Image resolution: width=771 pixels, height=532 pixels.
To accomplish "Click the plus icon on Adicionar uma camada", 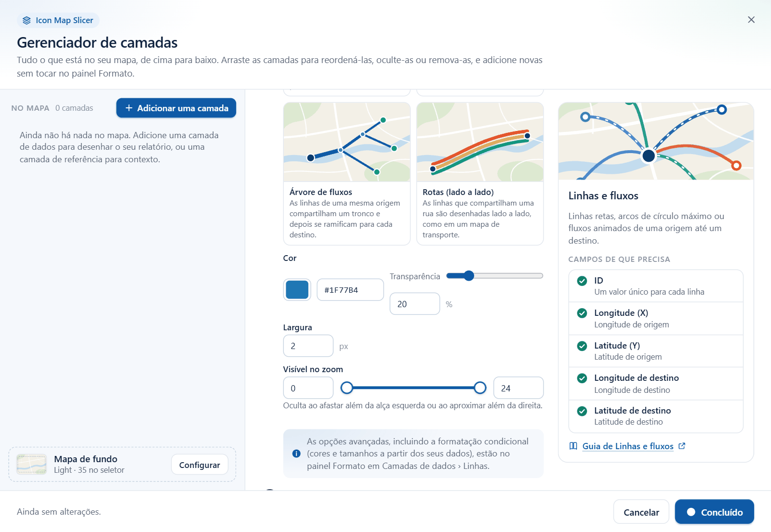I will click(x=129, y=108).
